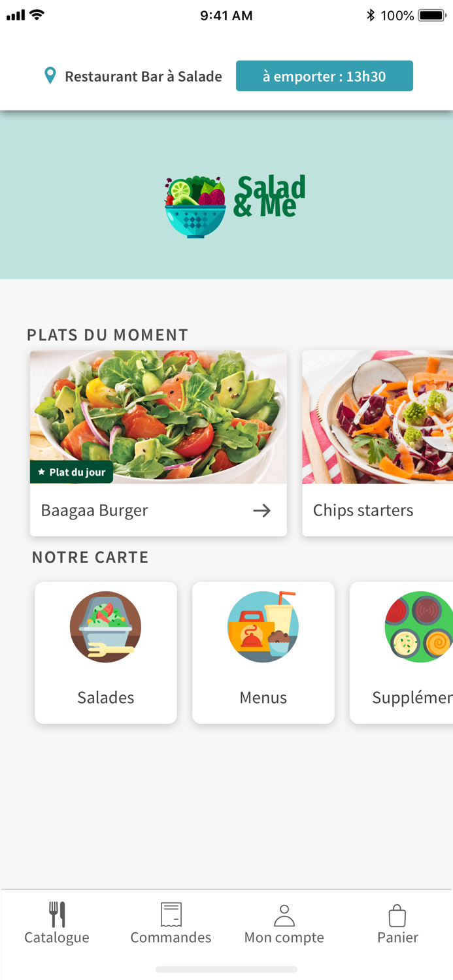Open the Catalogue fork and knife icon
Image resolution: width=453 pixels, height=980 pixels.
(x=58, y=914)
